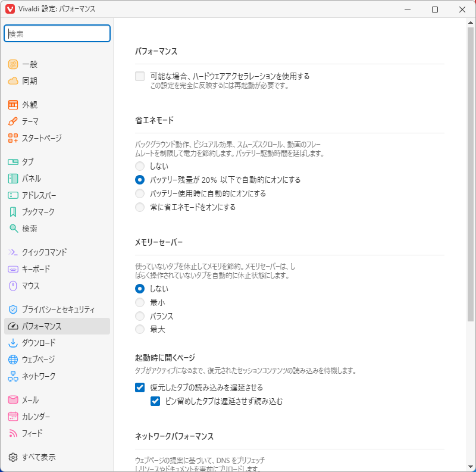Select しない under 省エネモード

point(140,166)
